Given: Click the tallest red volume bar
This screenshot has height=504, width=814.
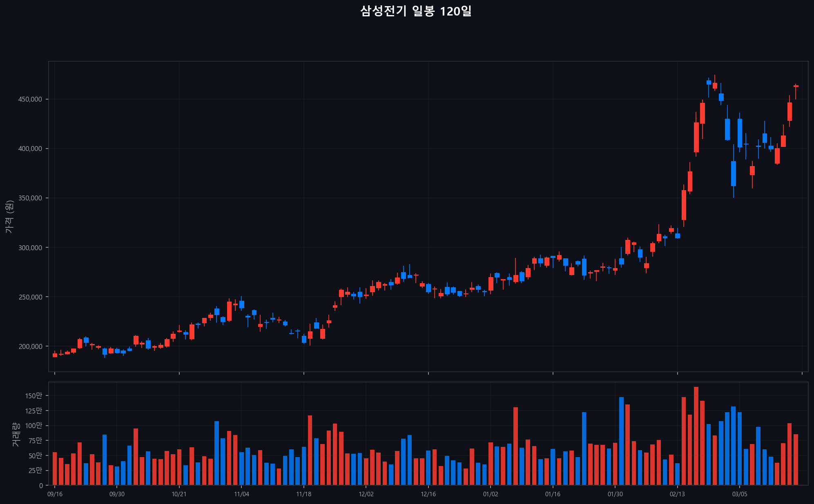Looking at the screenshot, I should pos(696,436).
